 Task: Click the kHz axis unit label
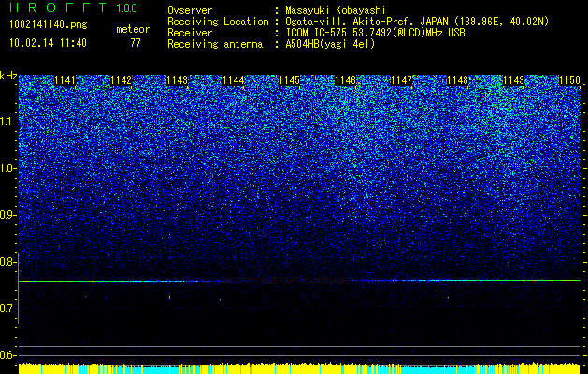[8, 76]
